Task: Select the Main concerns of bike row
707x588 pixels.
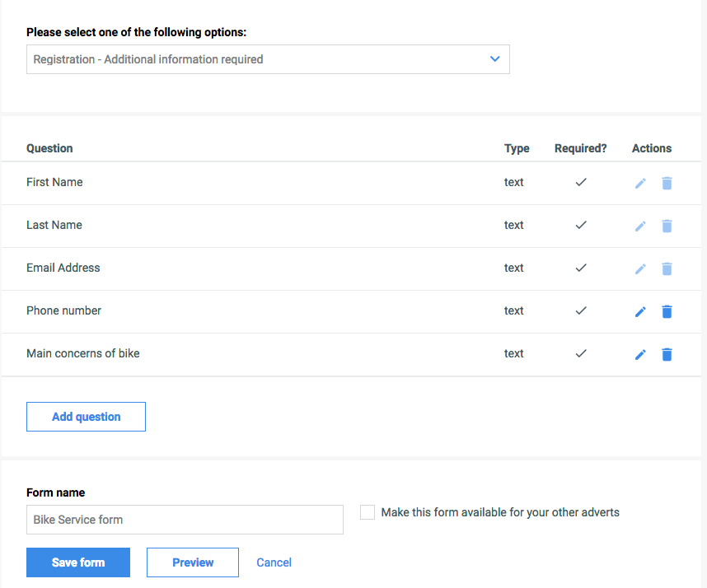Action: coord(351,355)
